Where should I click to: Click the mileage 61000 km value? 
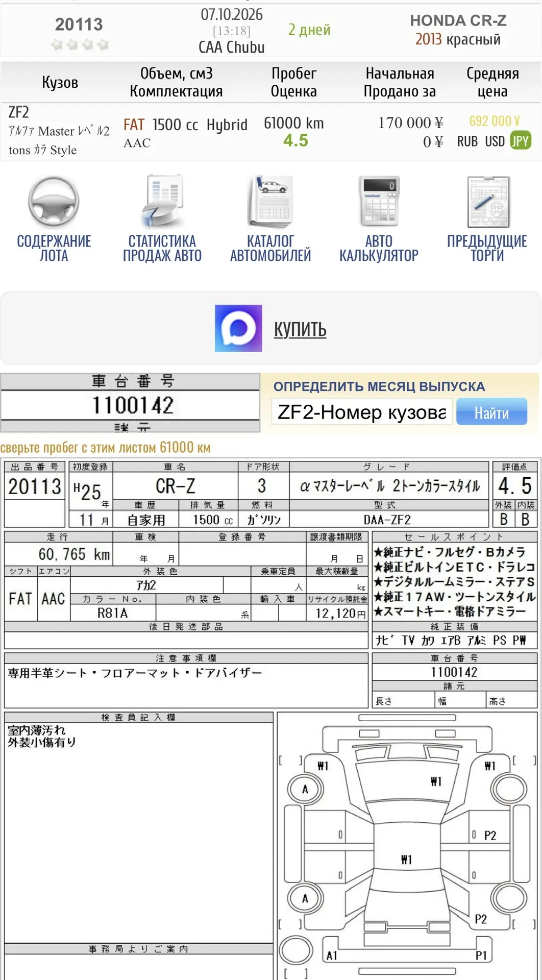[x=294, y=123]
